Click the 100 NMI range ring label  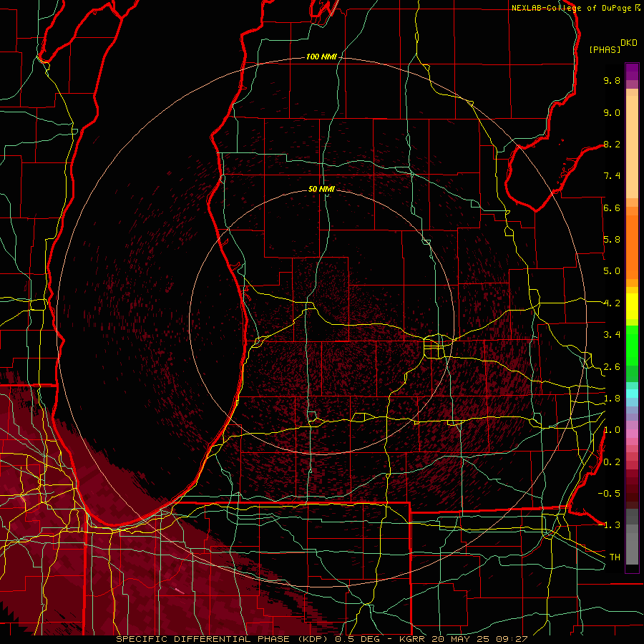321,57
